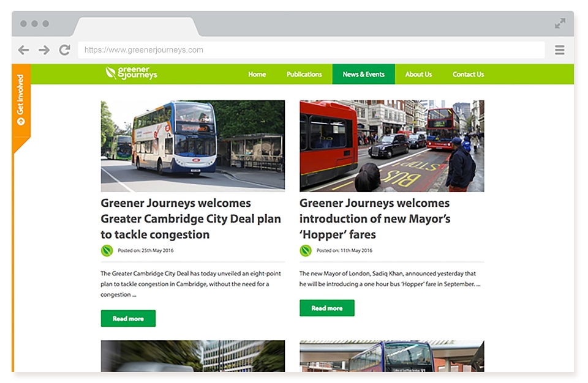Open the browser hamburger menu
Image resolution: width=588 pixels, height=383 pixels.
tap(559, 50)
